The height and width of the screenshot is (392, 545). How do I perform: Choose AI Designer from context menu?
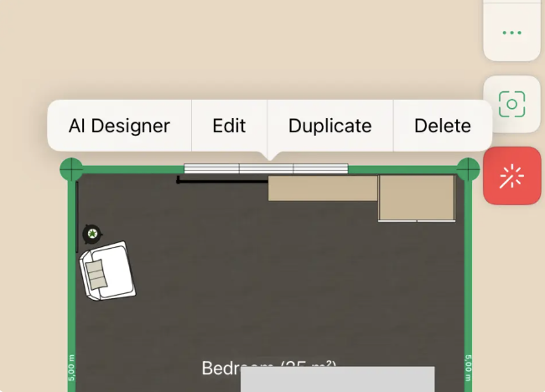[119, 126]
